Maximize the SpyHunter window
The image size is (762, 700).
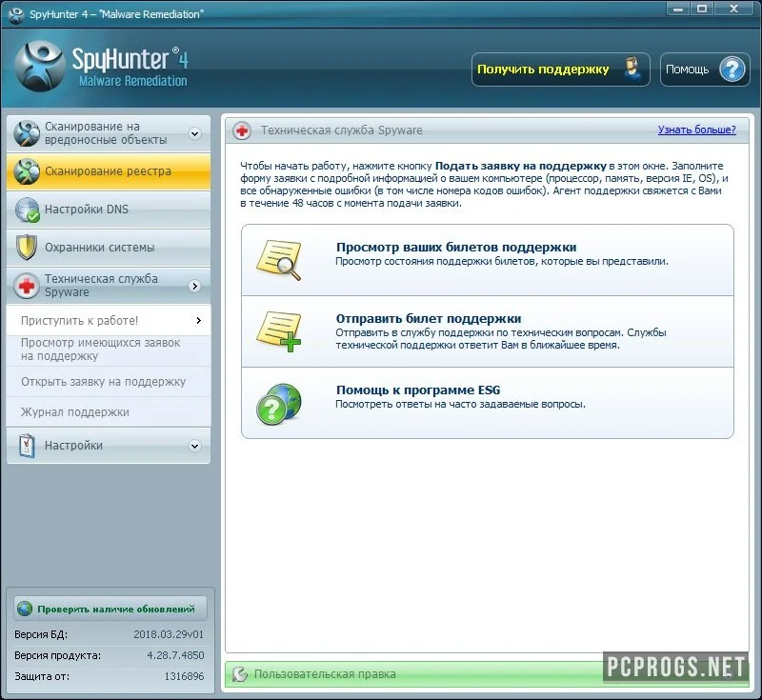pos(702,9)
